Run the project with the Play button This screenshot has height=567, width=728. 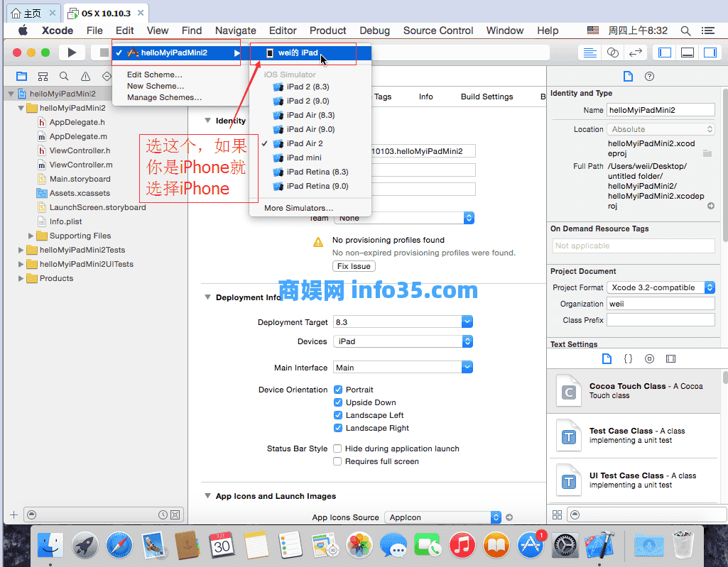pos(72,53)
